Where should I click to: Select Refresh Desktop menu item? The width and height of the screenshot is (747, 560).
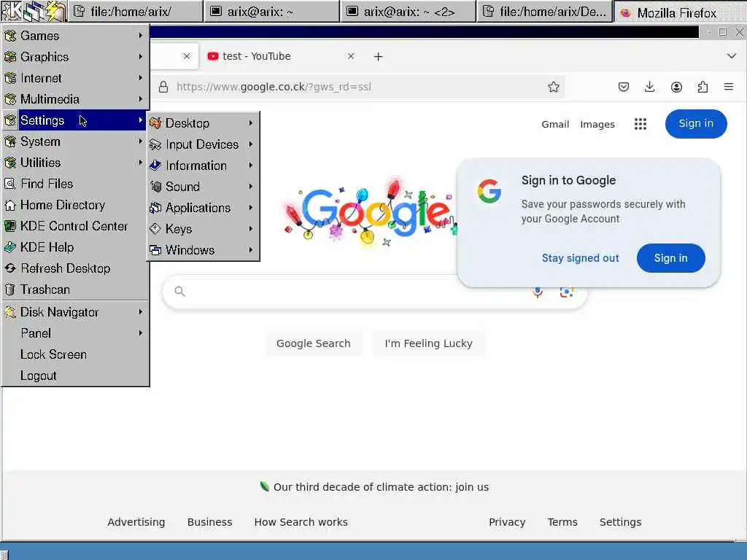[75, 268]
